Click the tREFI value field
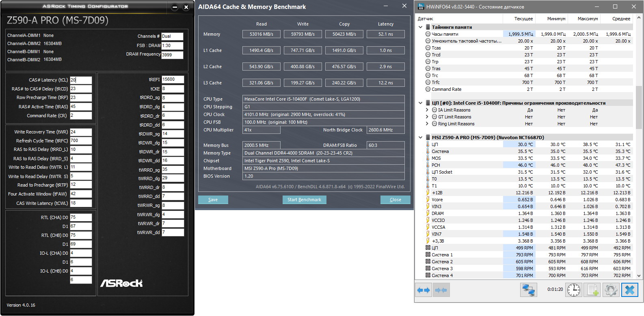Screen dimensions: 644x316 click(173, 80)
